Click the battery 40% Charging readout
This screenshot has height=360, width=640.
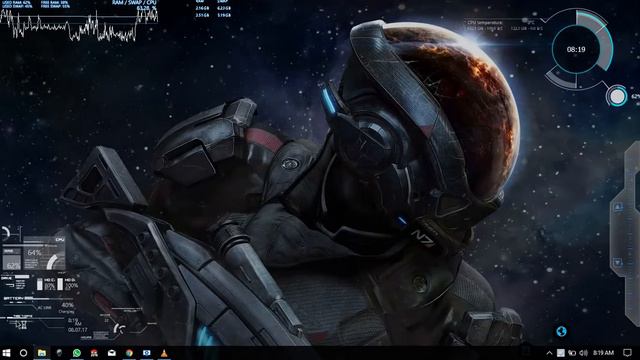[67, 308]
